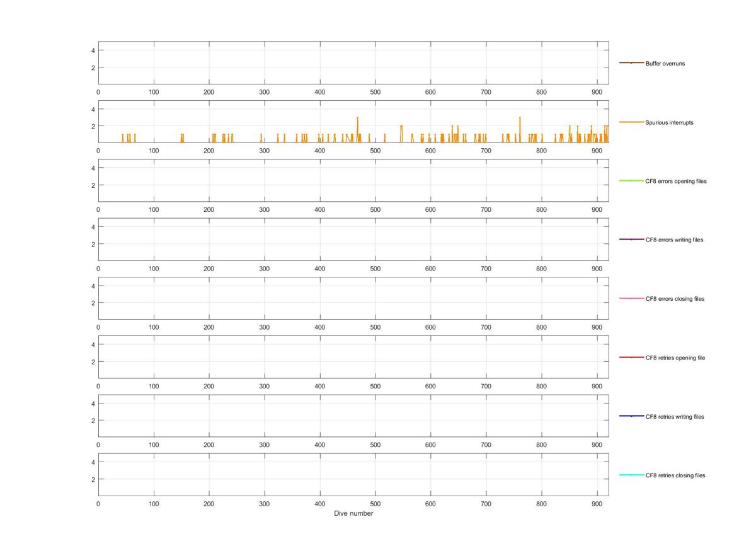Click the "CF8 retries closing files" legend label
This screenshot has height=558, width=756.
[x=675, y=475]
